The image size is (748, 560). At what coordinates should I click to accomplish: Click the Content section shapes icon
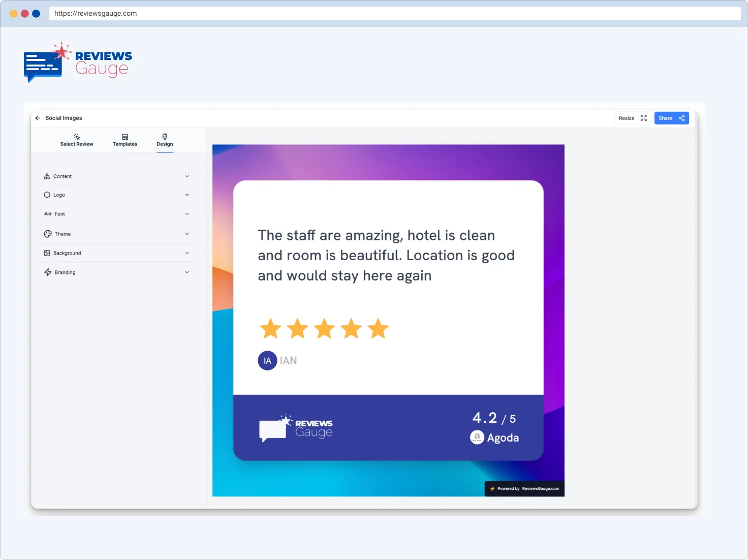pos(47,176)
